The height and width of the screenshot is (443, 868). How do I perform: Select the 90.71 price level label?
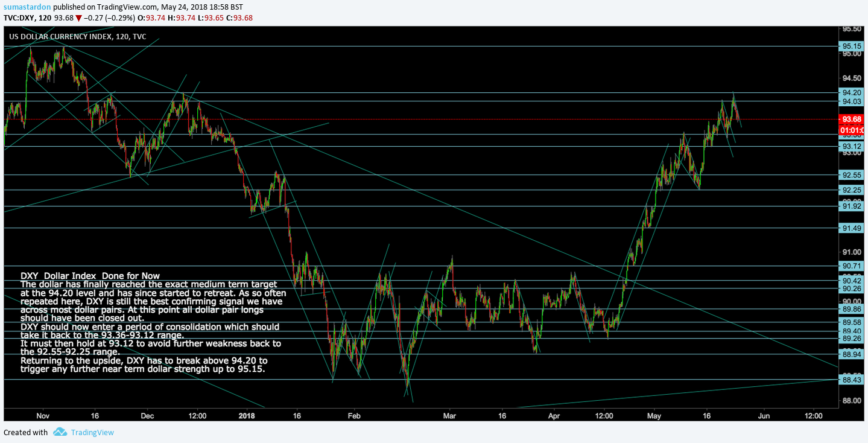852,266
